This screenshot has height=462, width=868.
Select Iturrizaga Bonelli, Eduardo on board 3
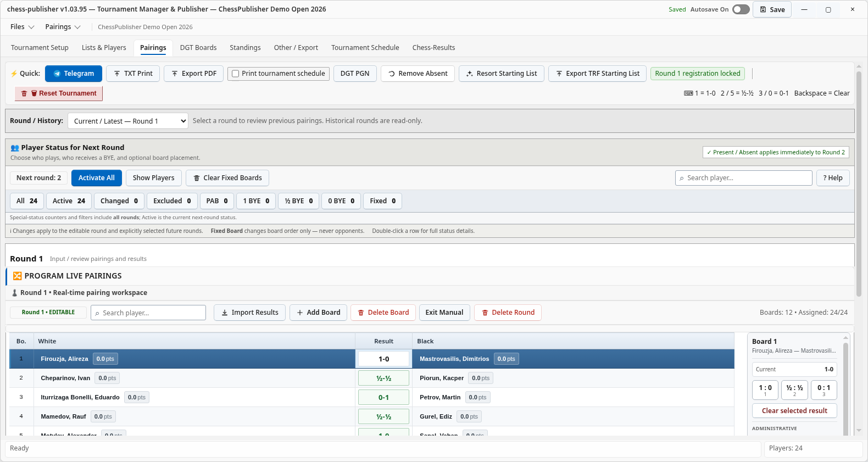(80, 398)
